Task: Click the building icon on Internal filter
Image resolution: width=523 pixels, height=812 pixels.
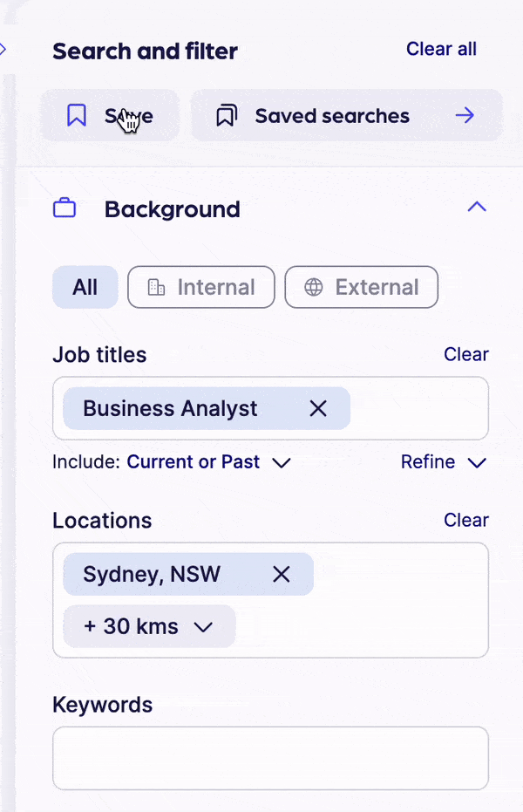Action: tap(157, 288)
